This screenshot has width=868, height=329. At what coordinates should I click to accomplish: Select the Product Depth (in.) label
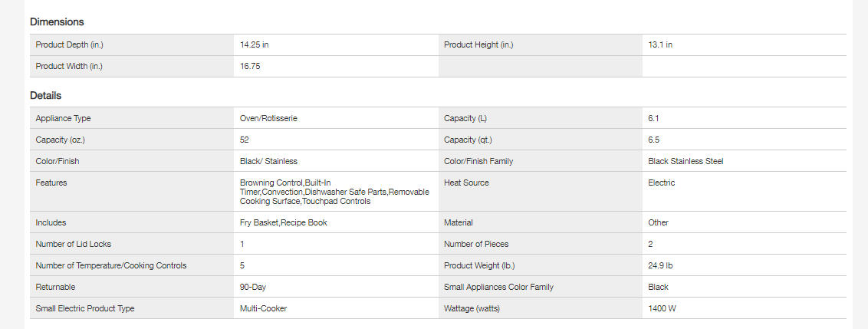click(69, 45)
